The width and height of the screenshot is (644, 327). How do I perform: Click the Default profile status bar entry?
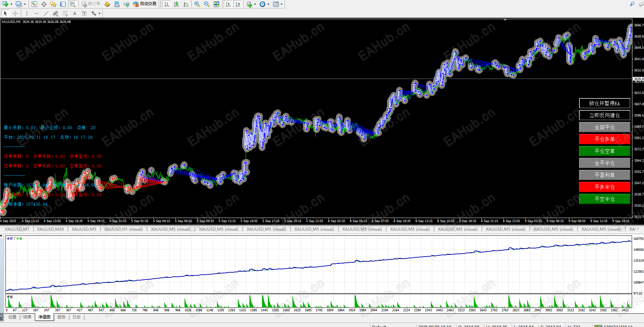(x=379, y=326)
